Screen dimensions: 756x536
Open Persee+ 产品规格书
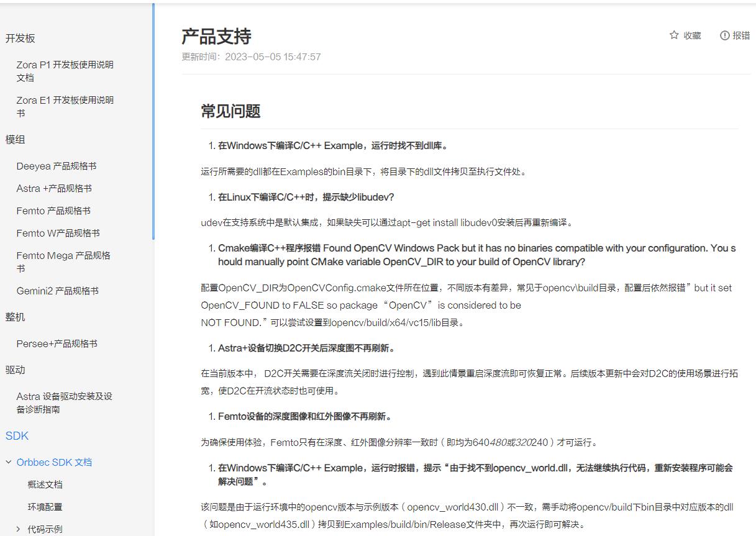tap(57, 343)
